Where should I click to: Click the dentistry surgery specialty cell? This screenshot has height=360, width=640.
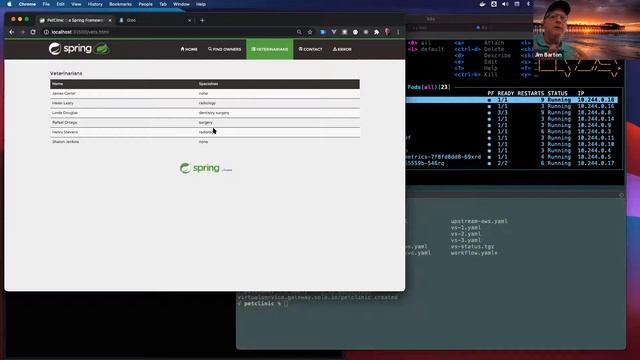click(x=214, y=113)
